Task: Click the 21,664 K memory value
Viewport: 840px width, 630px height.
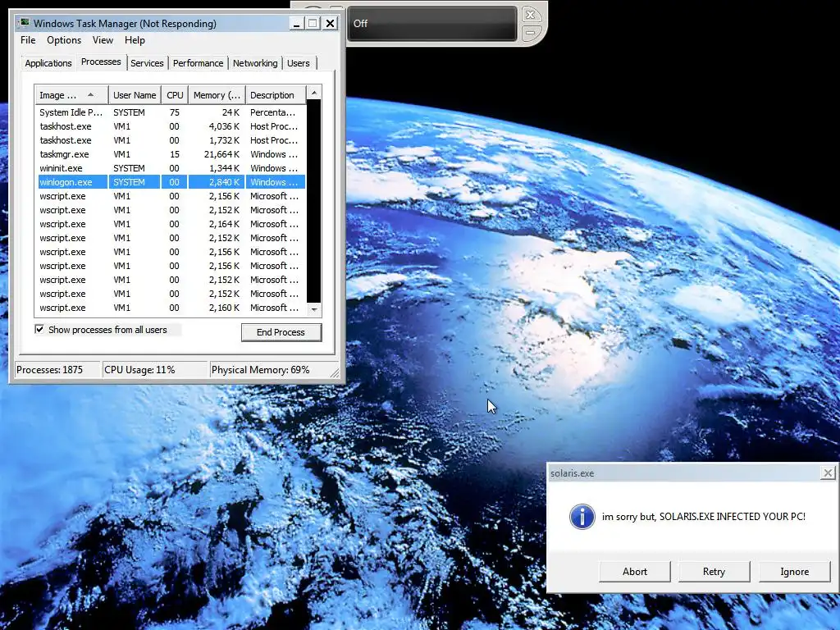Action: (221, 154)
